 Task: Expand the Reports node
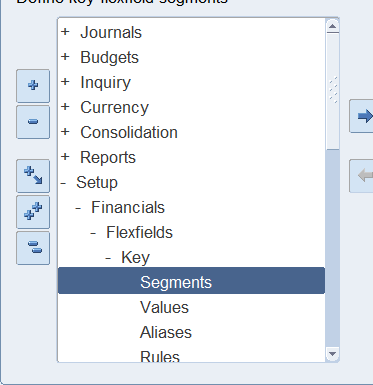(x=65, y=157)
